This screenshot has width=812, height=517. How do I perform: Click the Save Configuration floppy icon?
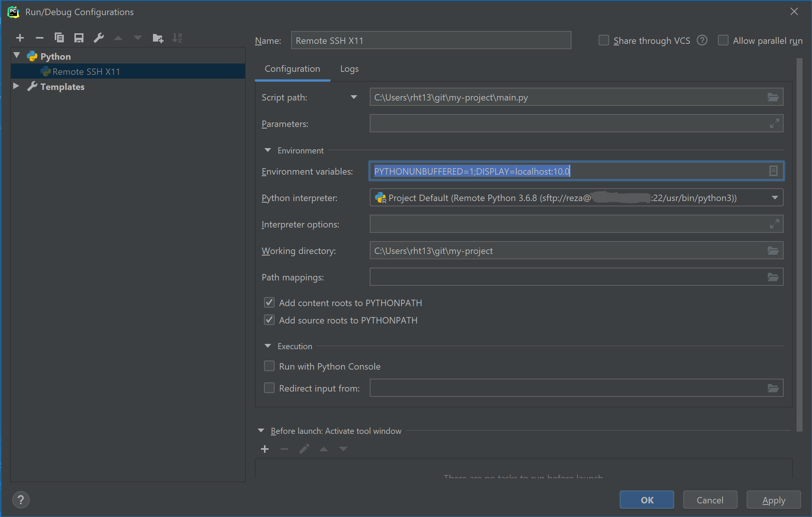pyautogui.click(x=79, y=38)
